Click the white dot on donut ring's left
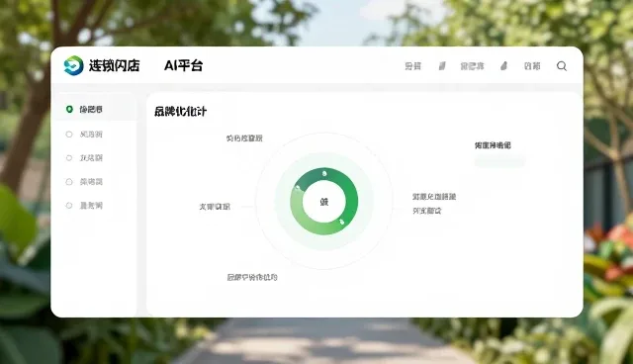The width and height of the screenshot is (633, 364). 298,188
